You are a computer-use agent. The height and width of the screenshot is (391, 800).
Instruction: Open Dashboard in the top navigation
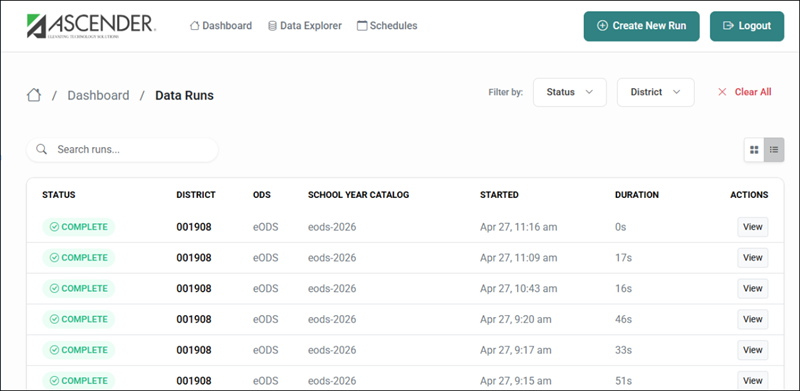[221, 26]
